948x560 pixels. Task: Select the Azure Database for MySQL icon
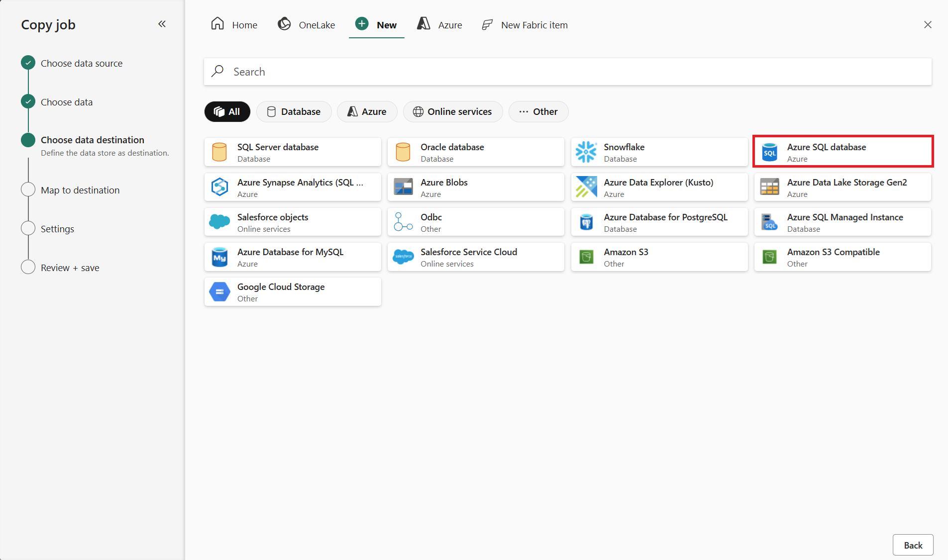[219, 257]
